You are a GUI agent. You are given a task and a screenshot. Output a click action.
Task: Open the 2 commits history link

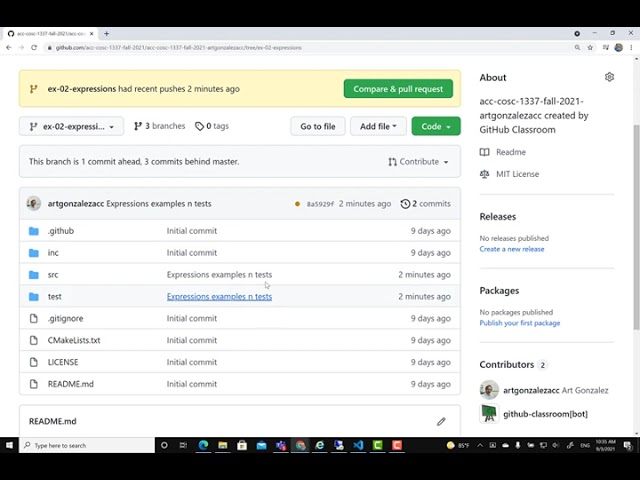(x=426, y=204)
